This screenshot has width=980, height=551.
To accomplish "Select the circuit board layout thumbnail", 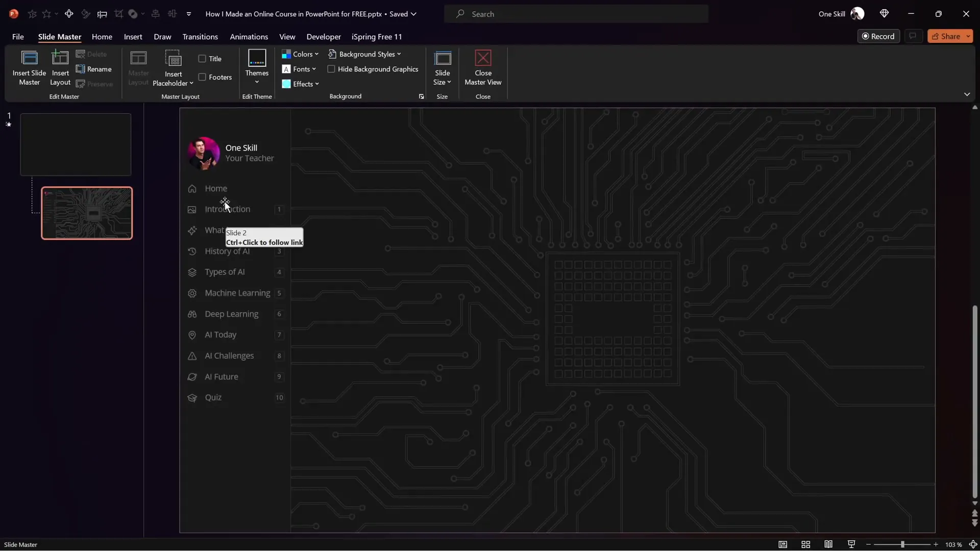I will [87, 213].
